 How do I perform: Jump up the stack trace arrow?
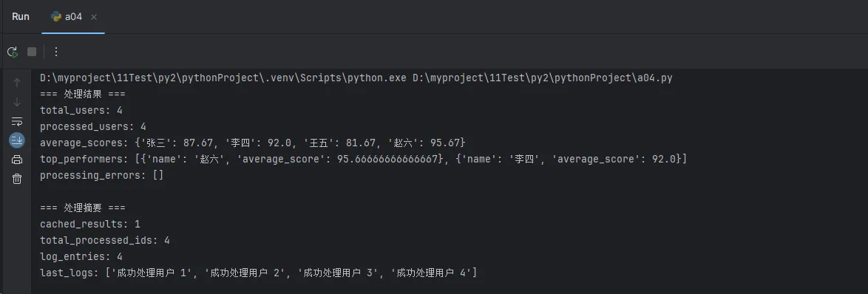17,83
